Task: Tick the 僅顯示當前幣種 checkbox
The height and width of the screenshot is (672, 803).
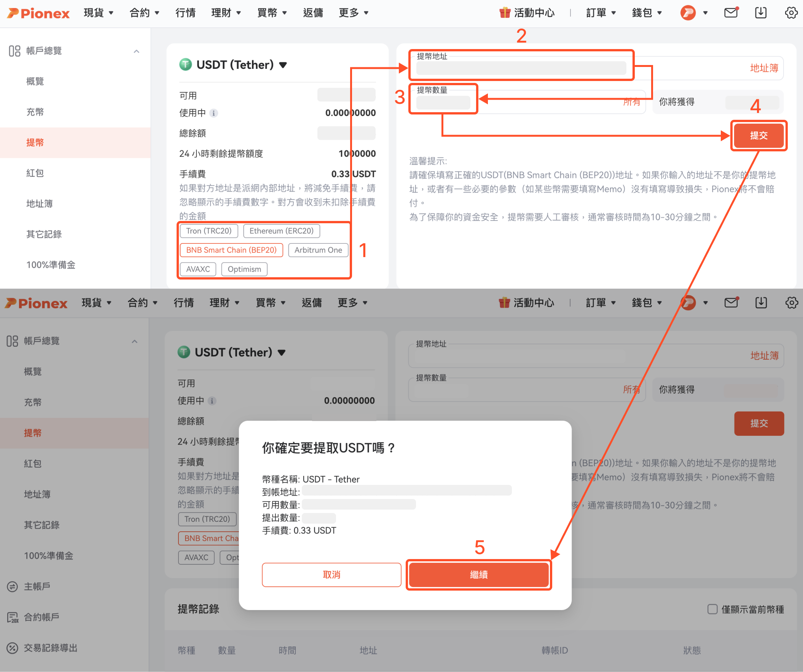Action: 712,609
